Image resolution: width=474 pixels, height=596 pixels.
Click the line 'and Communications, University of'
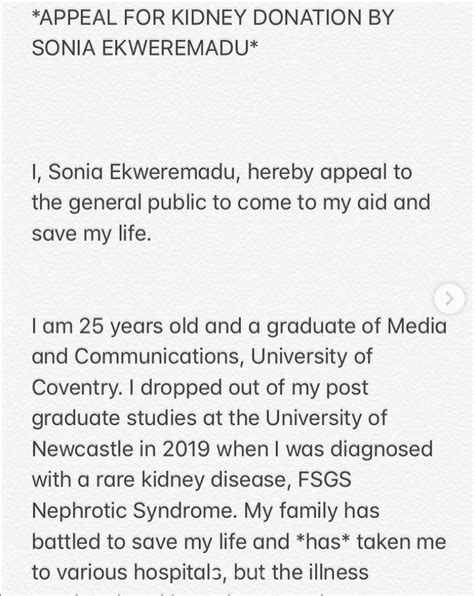coord(202,357)
